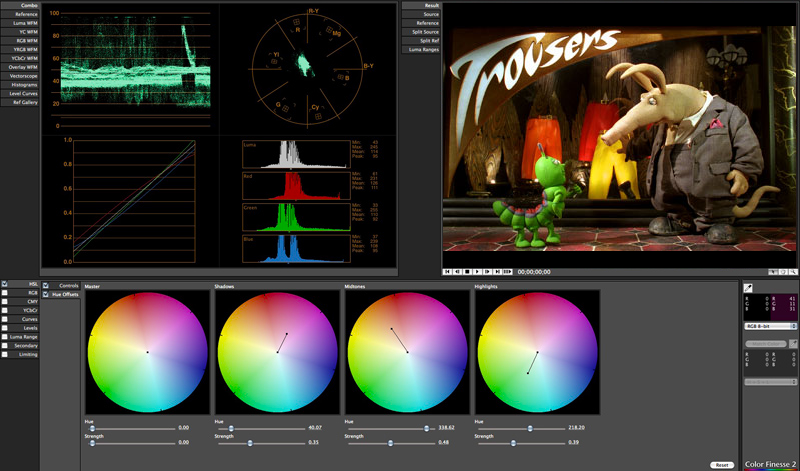Switch scope view to Combo
The height and width of the screenshot is (471, 800).
[20, 5]
